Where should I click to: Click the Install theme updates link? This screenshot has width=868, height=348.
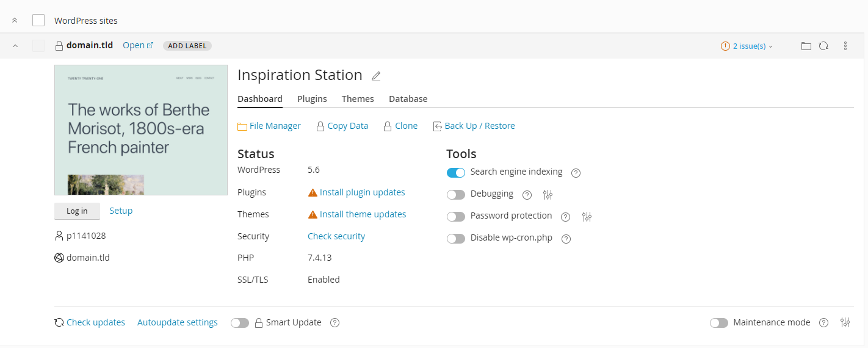(x=363, y=214)
